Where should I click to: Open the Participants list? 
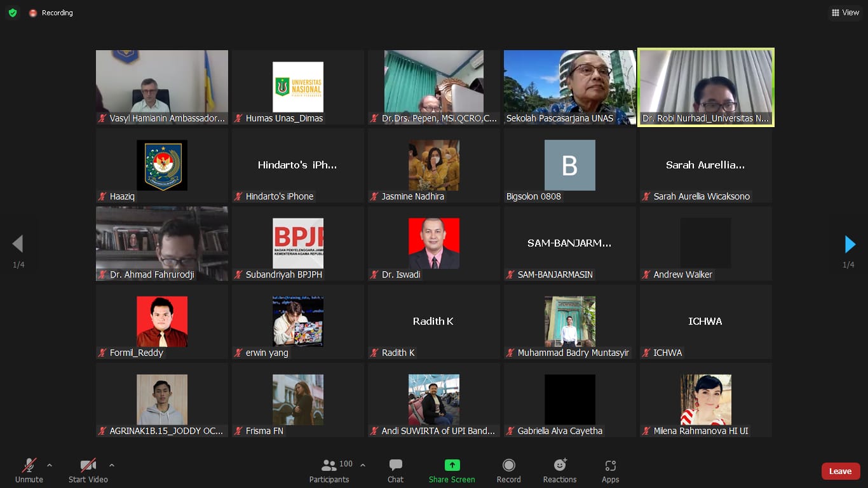tap(329, 470)
